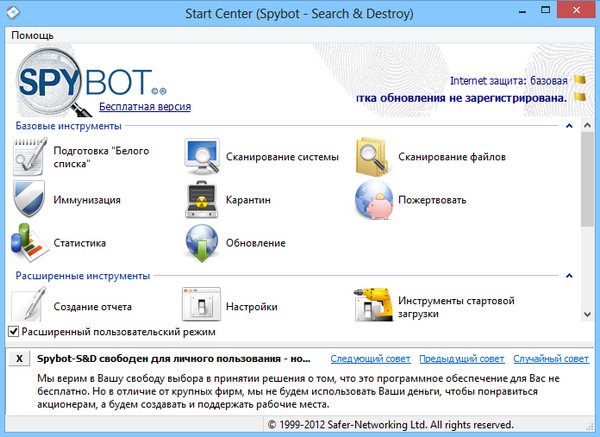Image resolution: width=600 pixels, height=437 pixels.
Task: Close the tip panel with X button
Action: pyautogui.click(x=20, y=359)
